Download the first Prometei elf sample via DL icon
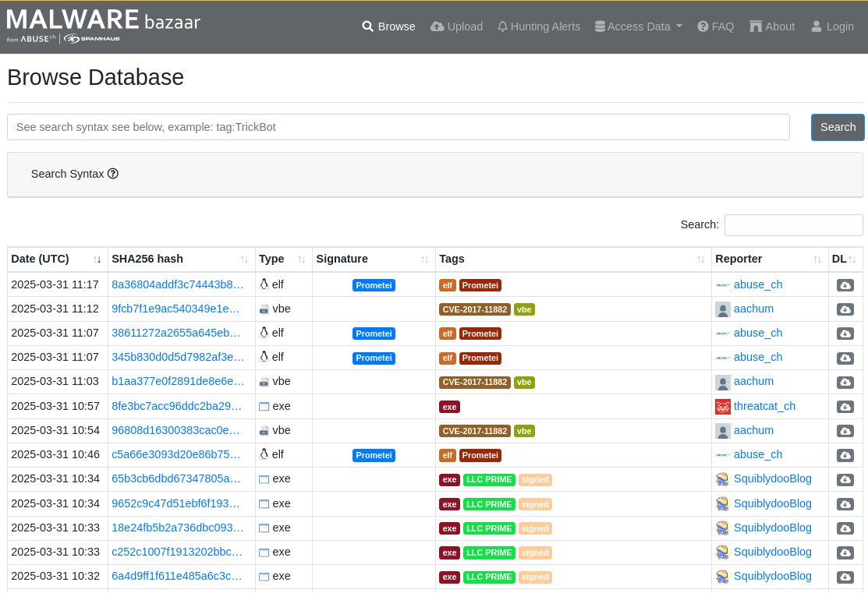The image size is (868, 593). point(845,285)
